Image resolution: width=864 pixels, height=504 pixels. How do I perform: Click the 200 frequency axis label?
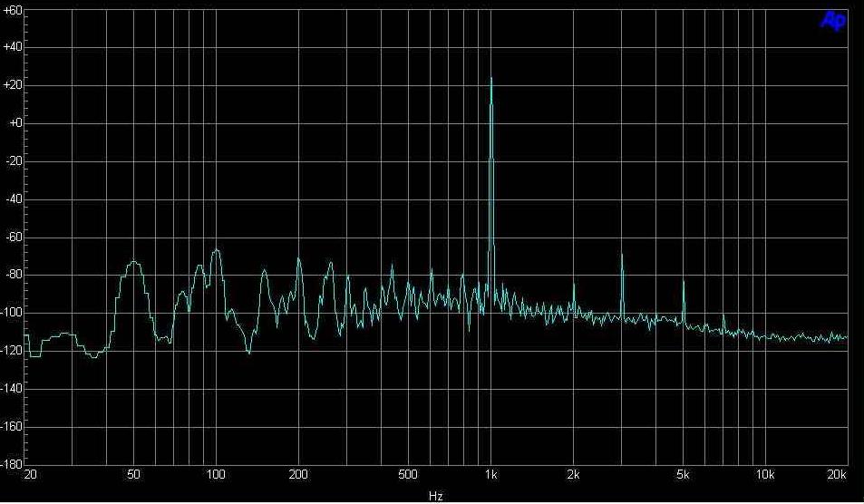tap(298, 475)
